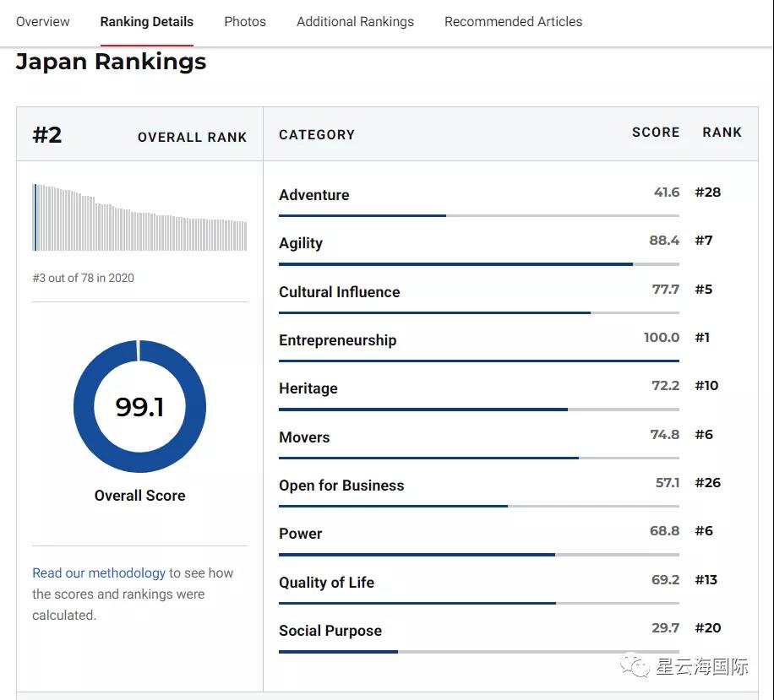Click the Agility score progress bar

pos(478,264)
